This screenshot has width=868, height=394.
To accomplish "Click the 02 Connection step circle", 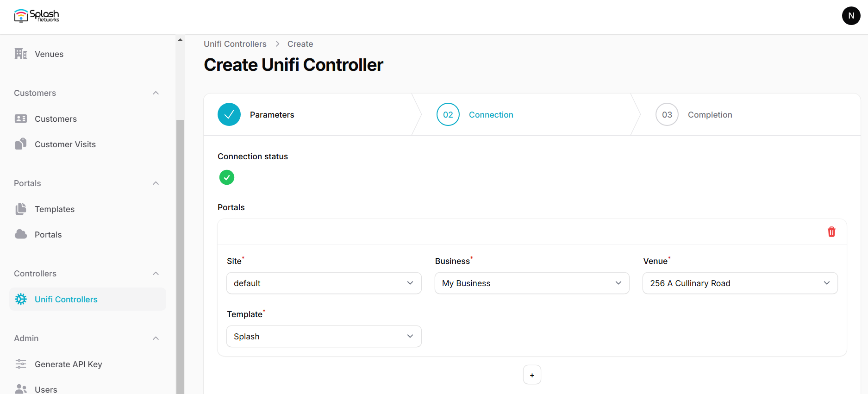I will tap(448, 114).
